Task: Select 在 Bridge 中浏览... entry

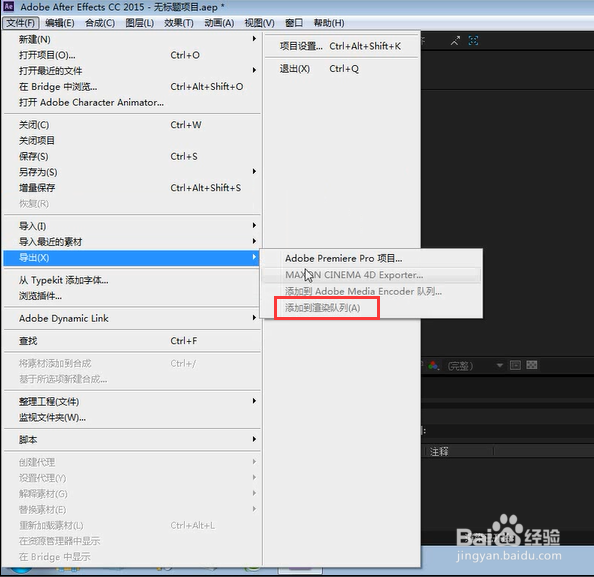Action: tap(132, 86)
